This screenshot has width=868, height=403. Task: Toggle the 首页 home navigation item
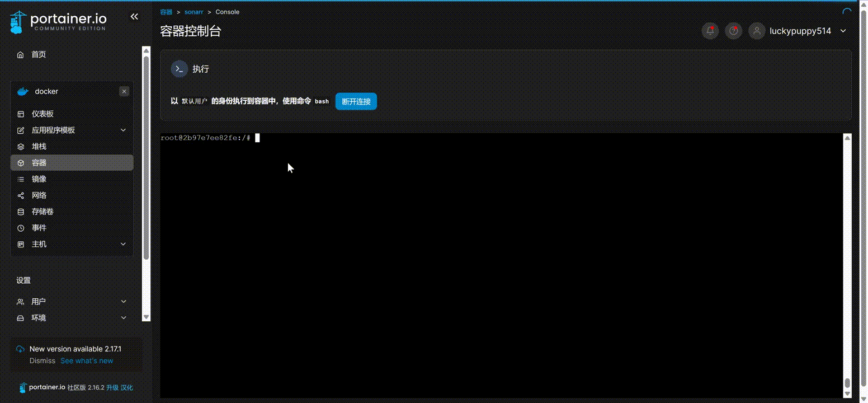39,54
